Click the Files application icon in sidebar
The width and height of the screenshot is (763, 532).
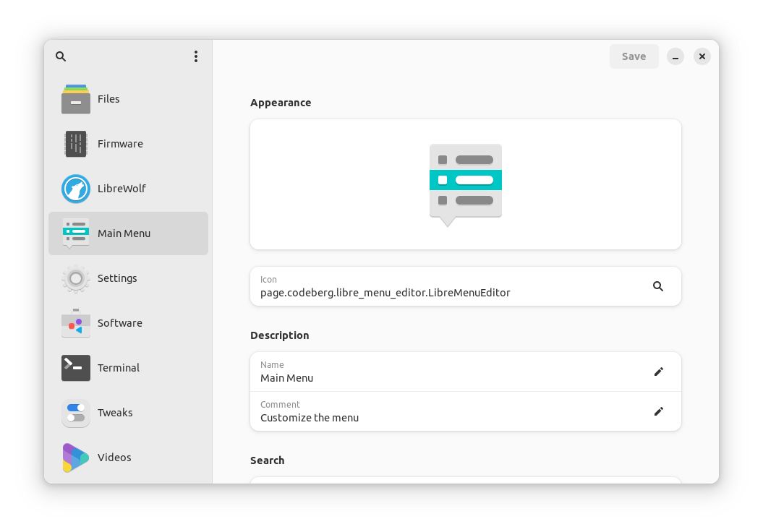(76, 99)
